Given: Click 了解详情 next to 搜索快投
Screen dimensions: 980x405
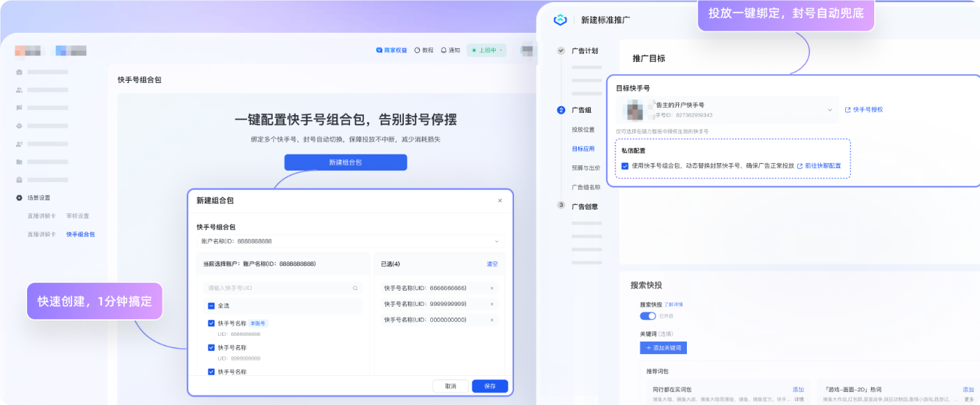Looking at the screenshot, I should coord(674,304).
